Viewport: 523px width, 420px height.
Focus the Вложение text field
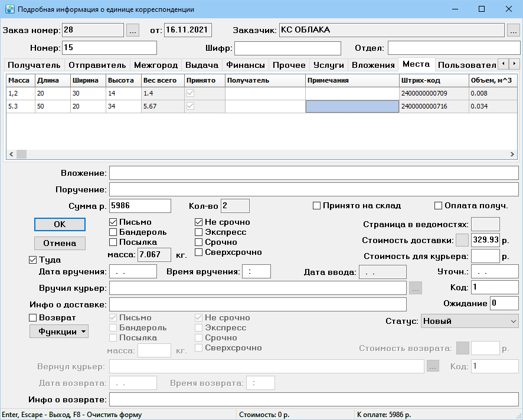314,173
